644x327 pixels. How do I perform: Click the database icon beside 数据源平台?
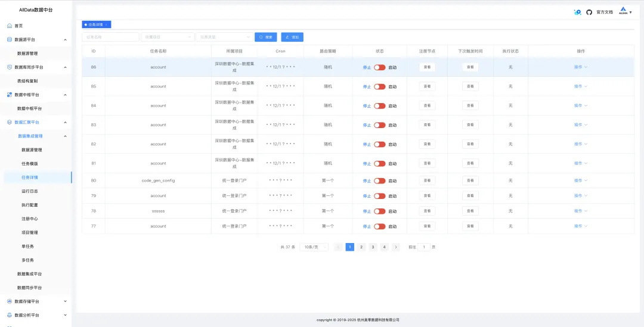click(x=10, y=39)
